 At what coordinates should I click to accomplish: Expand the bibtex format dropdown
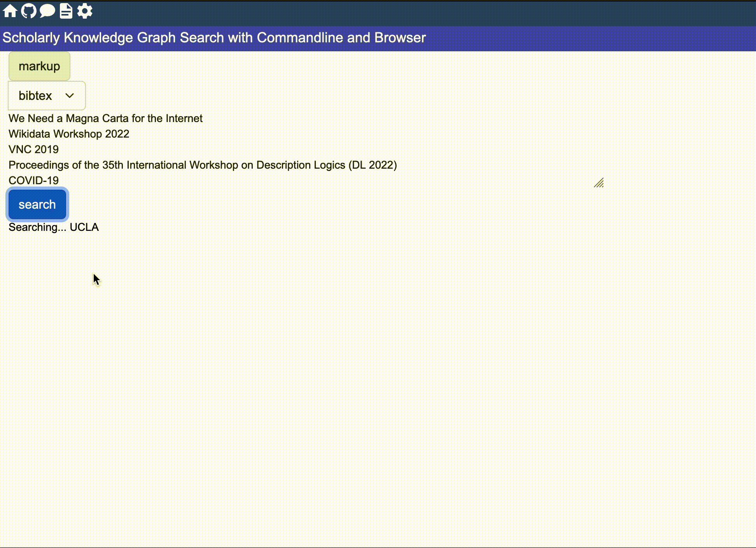click(x=46, y=96)
